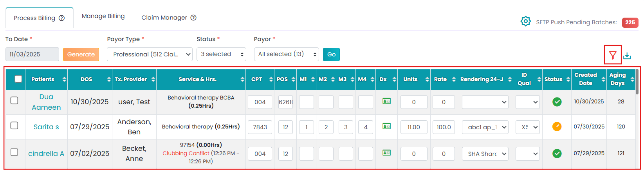Click the download export icon

pos(627,56)
